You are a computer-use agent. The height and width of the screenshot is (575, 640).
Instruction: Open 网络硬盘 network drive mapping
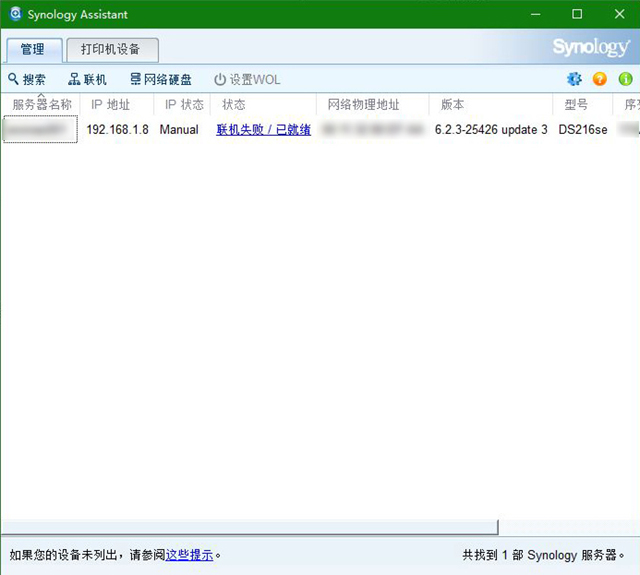pos(161,79)
